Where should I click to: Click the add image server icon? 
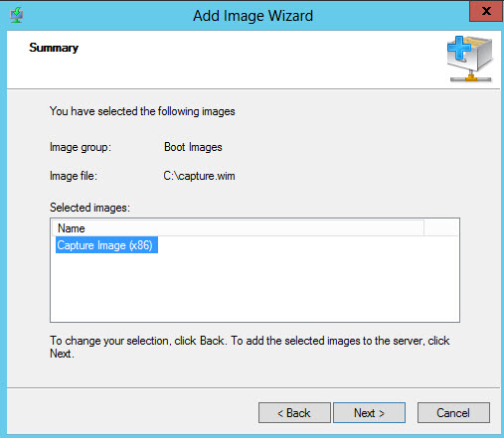[x=470, y=59]
